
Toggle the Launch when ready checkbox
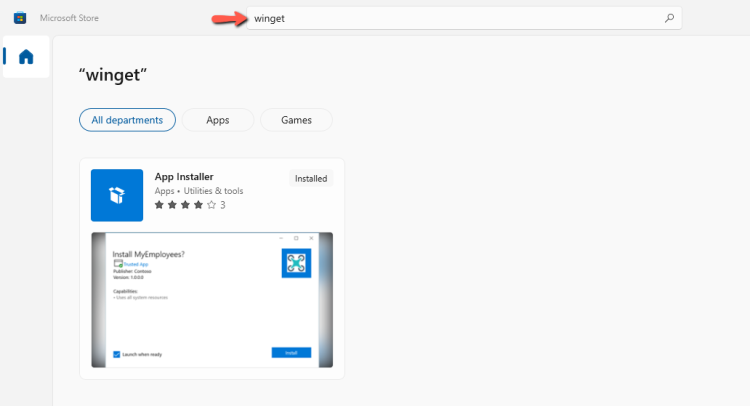pos(117,353)
